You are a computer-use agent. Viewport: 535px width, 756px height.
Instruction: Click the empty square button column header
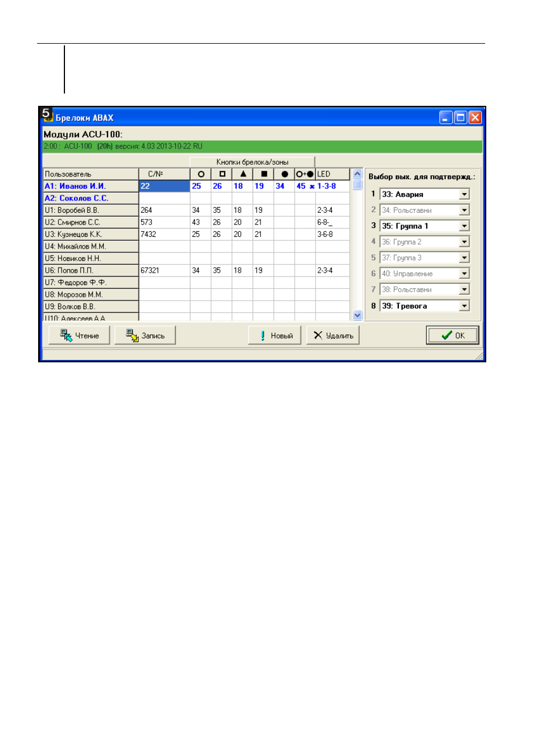pos(222,174)
